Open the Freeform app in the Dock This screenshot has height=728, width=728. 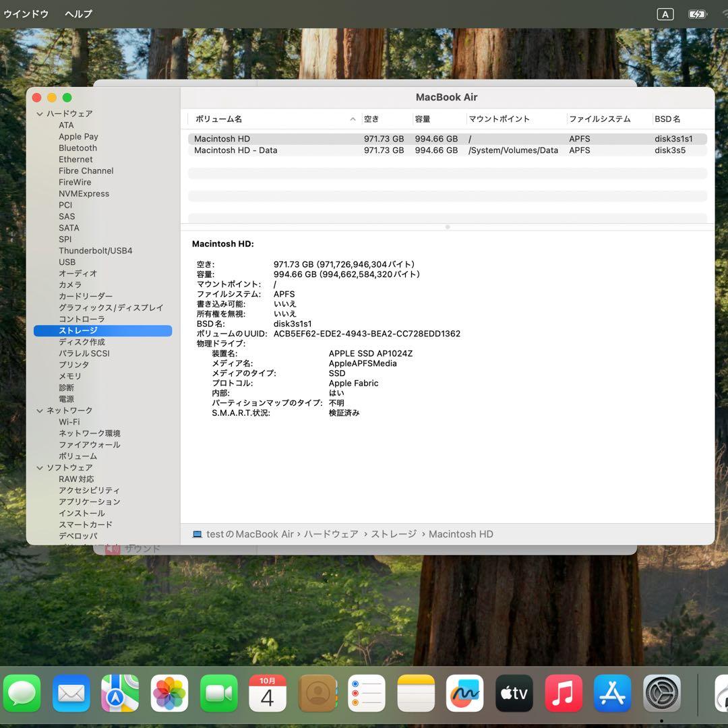(x=464, y=693)
